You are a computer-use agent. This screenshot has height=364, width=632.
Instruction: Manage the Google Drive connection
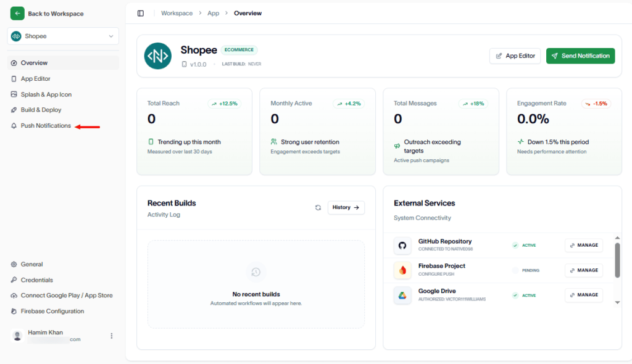coord(584,295)
